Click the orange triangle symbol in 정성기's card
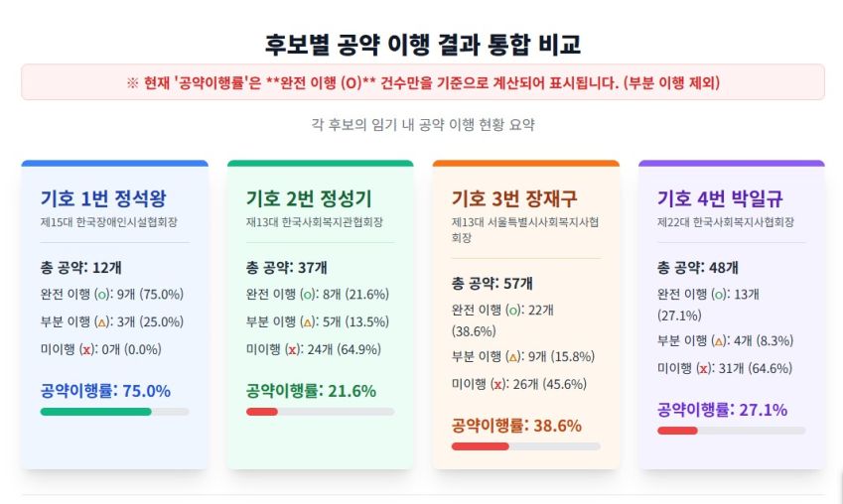This screenshot has height=504, width=843. (308, 322)
